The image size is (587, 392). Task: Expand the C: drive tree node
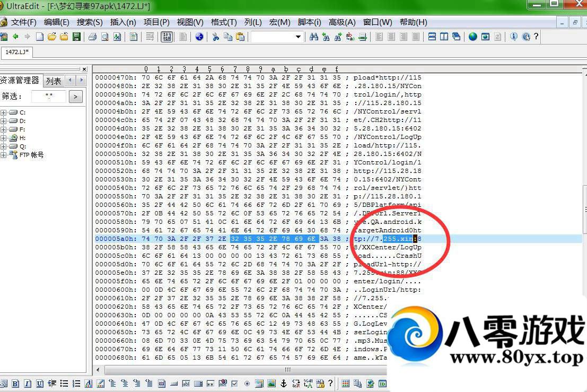[4, 112]
